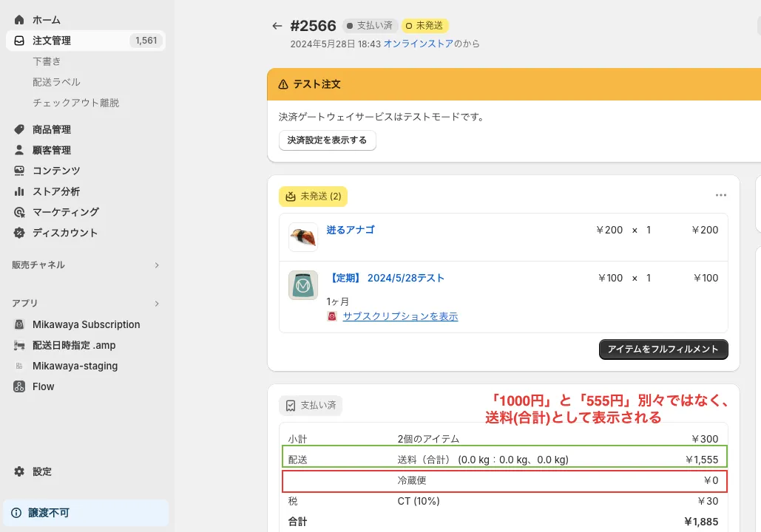Click the アイテムをフルフィルメント button

tap(663, 349)
